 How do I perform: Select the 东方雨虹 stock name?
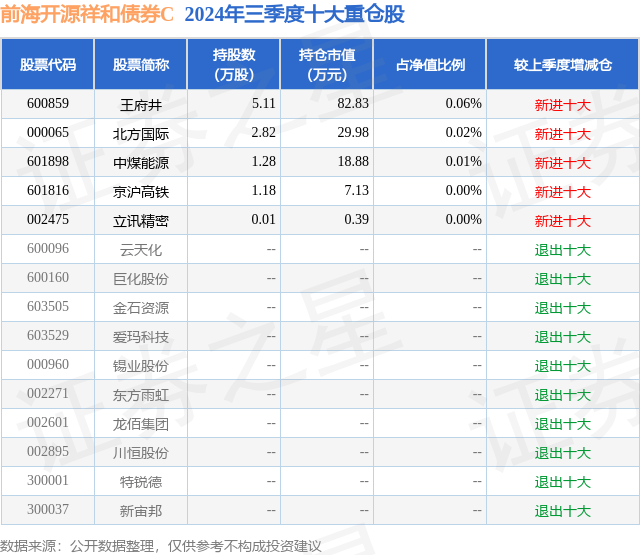pos(141,395)
